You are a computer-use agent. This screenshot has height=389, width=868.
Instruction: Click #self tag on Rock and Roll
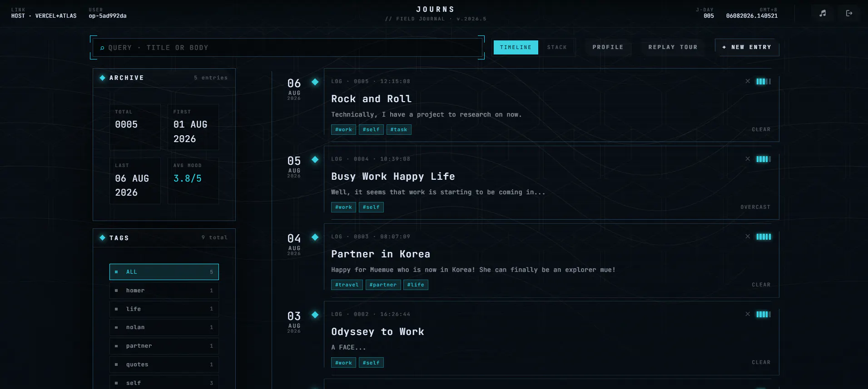coord(371,130)
